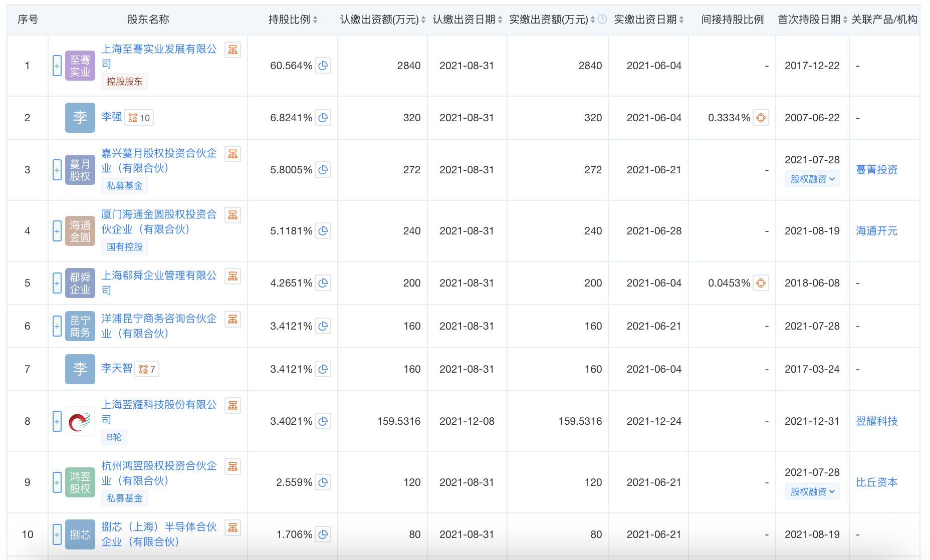The image size is (930, 560).
Task: Open indirect holding path icon beside 0.3334%
Action: pyautogui.click(x=762, y=117)
